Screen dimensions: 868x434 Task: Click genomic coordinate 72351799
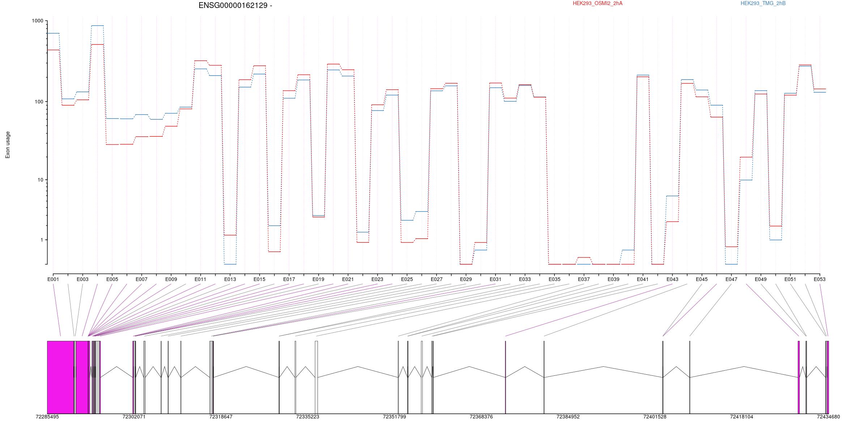(394, 417)
